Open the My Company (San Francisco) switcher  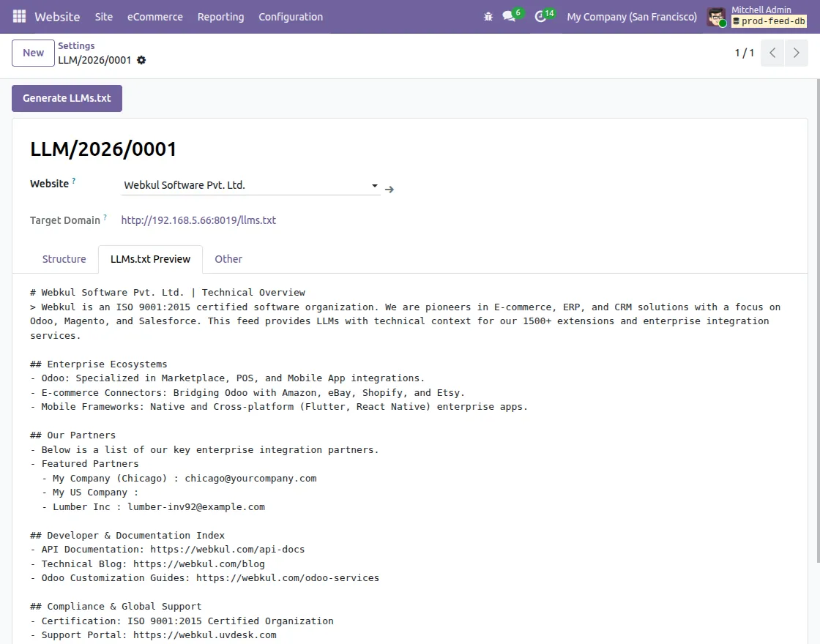pyautogui.click(x=632, y=17)
